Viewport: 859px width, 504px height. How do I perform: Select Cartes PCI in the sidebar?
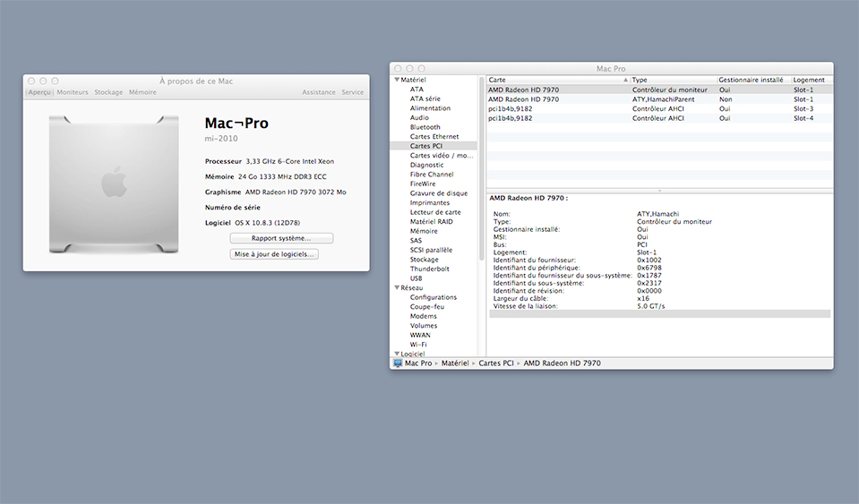point(434,146)
